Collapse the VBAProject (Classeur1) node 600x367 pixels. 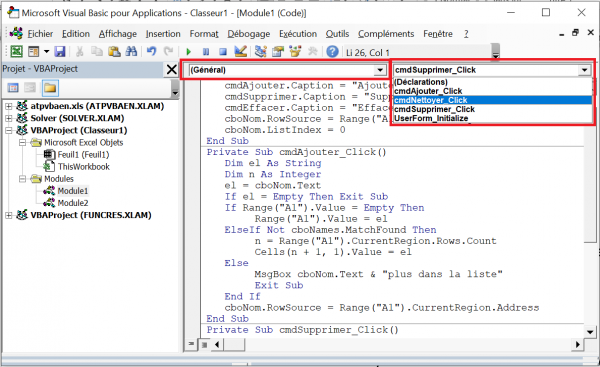(8, 130)
